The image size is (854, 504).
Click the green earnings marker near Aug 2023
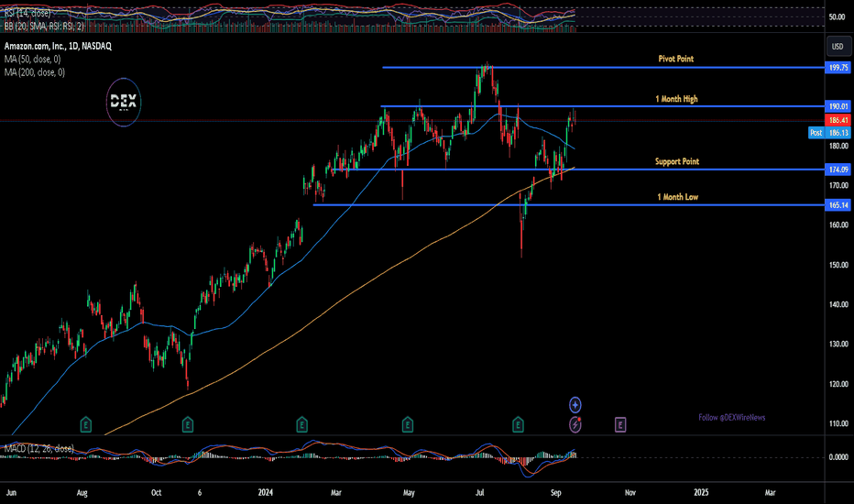(85, 424)
